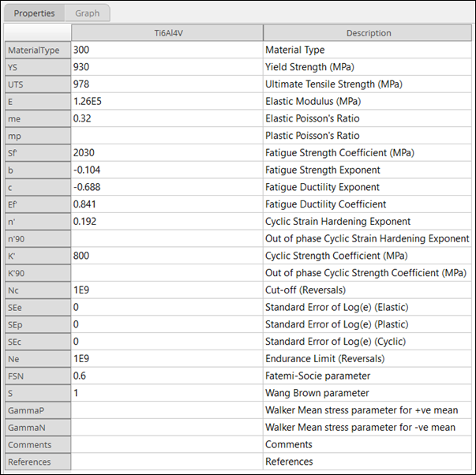Select the YS row header
The height and width of the screenshot is (475, 476).
pos(37,67)
